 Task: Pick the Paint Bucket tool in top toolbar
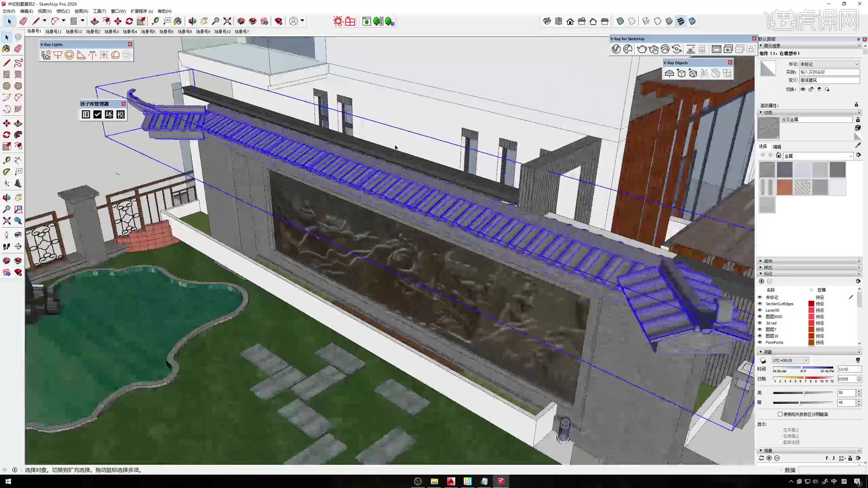[178, 21]
